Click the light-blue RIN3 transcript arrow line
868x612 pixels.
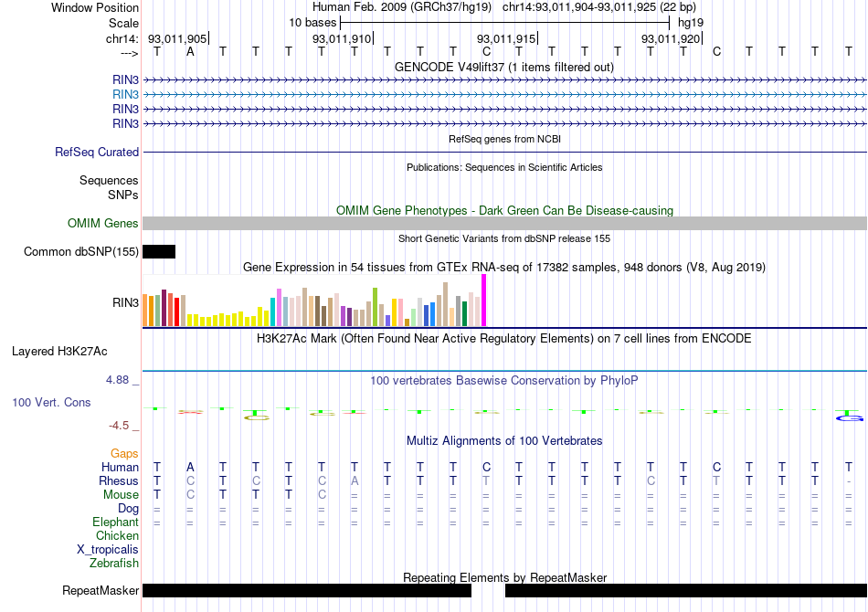tap(504, 95)
